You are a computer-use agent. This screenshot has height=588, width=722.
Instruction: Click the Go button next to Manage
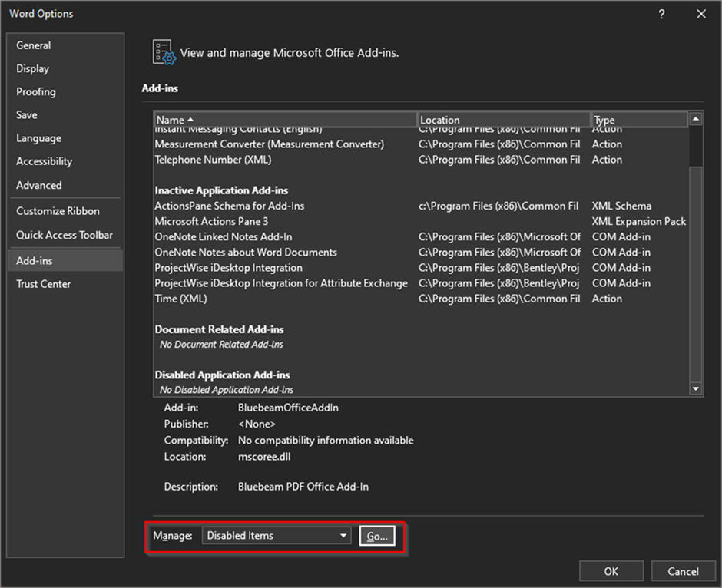point(376,535)
